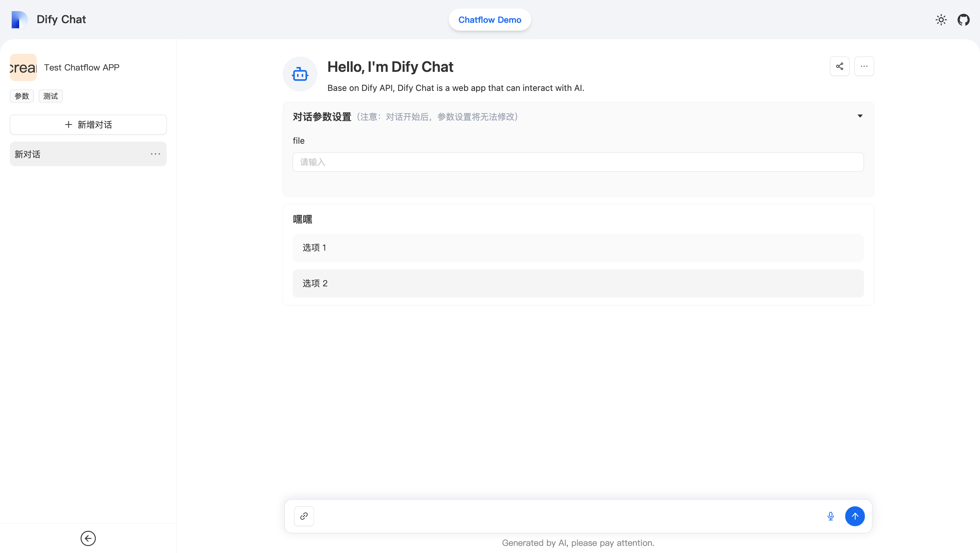Collapse the sidebar with back arrow
The height and width of the screenshot is (553, 980).
88,538
